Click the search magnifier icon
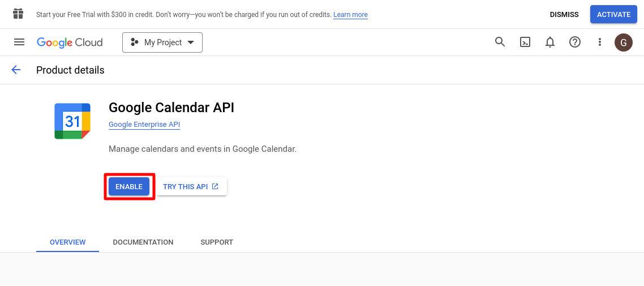 [x=500, y=42]
